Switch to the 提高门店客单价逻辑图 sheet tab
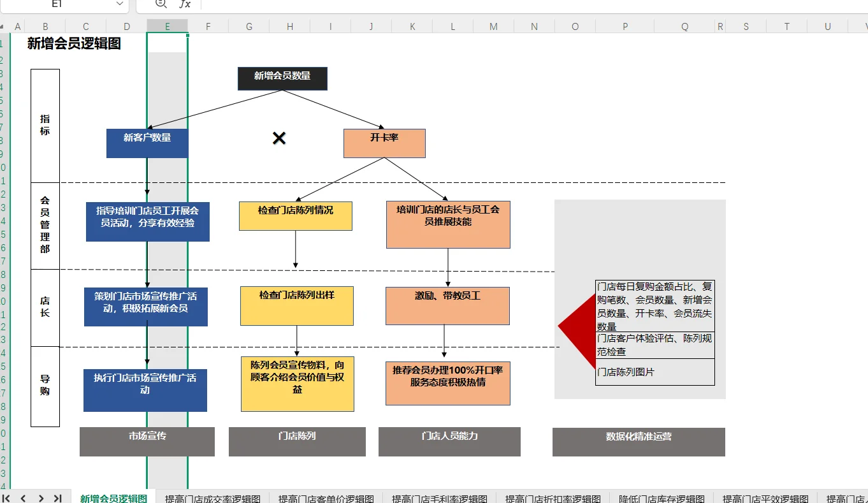Image resolution: width=868 pixels, height=503 pixels. [x=326, y=499]
